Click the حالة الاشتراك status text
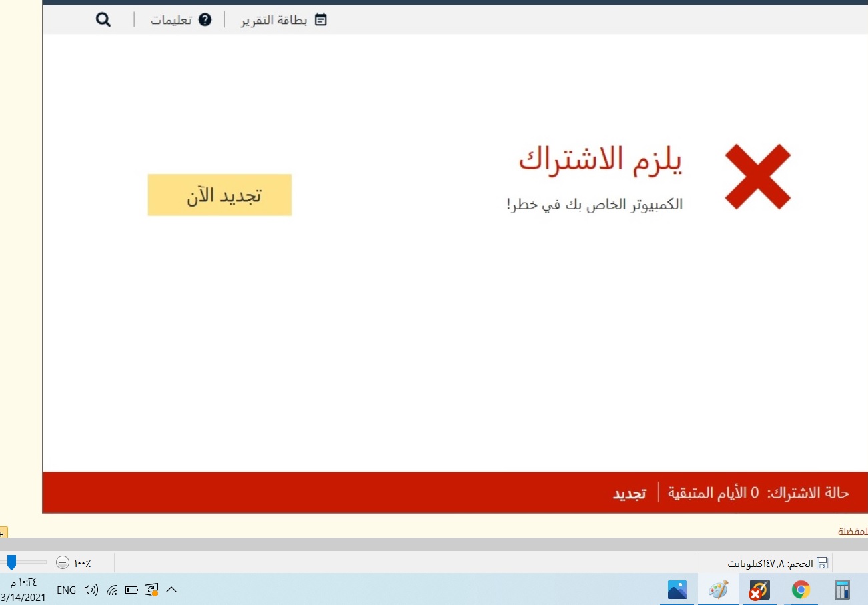 [808, 493]
